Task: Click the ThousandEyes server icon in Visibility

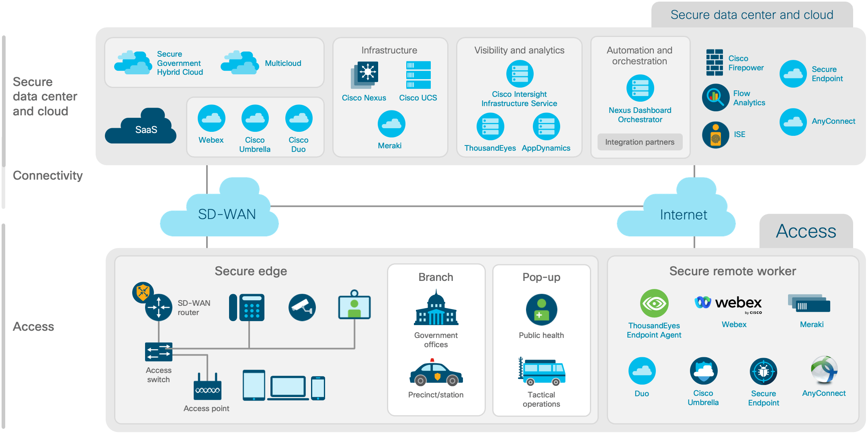Action: pyautogui.click(x=490, y=127)
